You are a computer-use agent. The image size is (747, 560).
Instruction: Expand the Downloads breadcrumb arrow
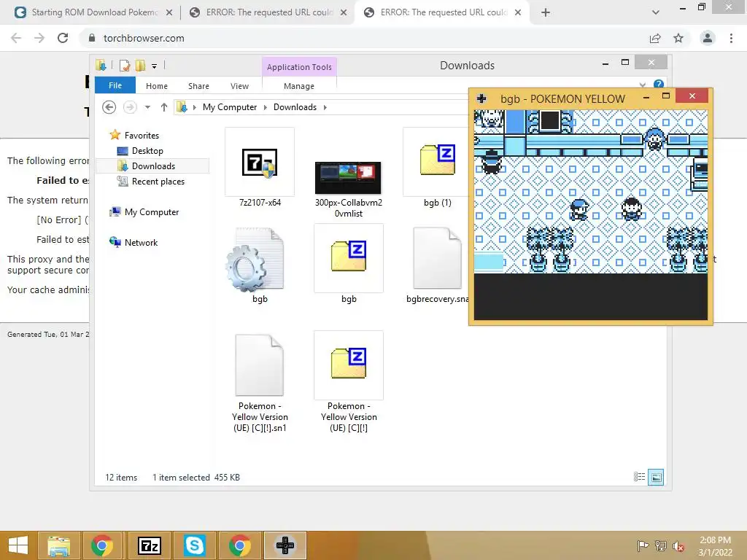click(325, 108)
